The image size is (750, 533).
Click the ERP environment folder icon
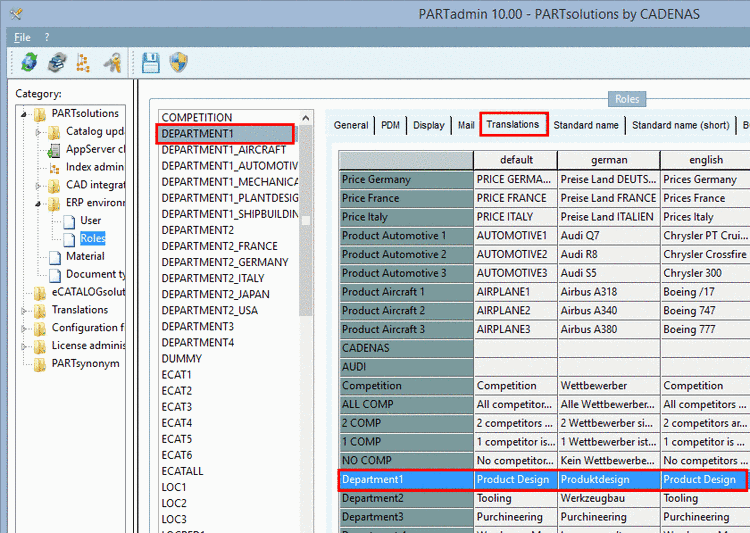pos(54,203)
